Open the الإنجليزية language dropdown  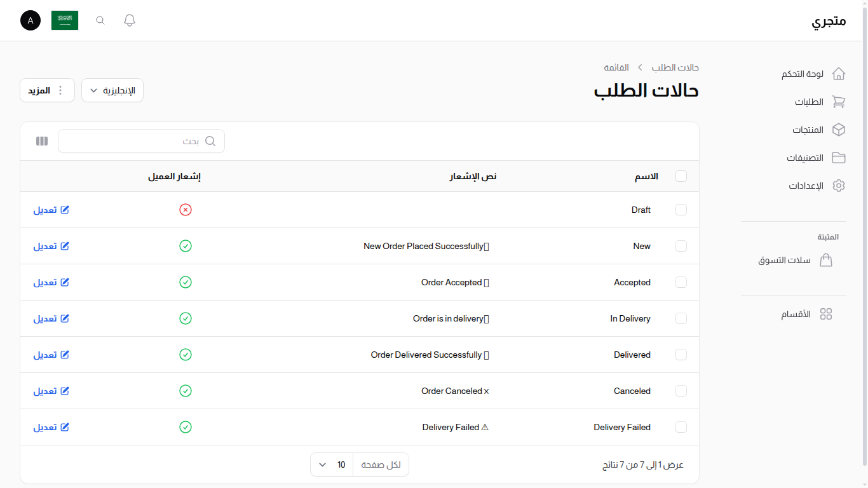tap(112, 90)
